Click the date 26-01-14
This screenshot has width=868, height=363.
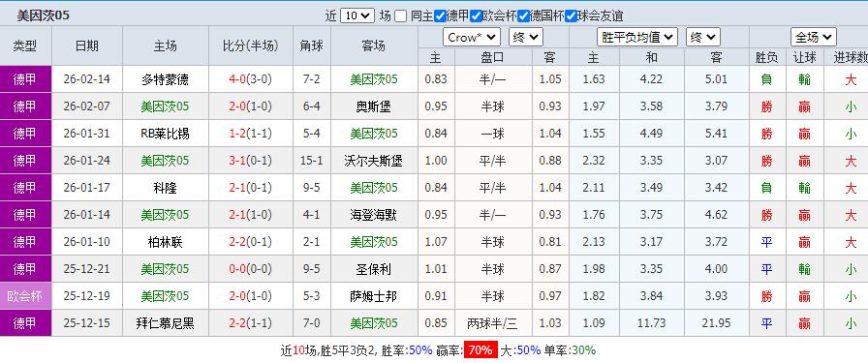coord(87,215)
